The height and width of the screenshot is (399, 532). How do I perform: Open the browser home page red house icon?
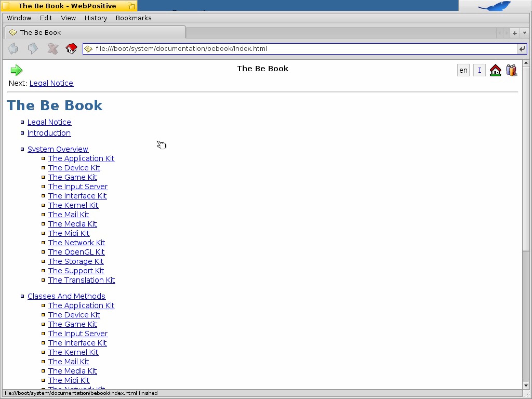coord(72,49)
